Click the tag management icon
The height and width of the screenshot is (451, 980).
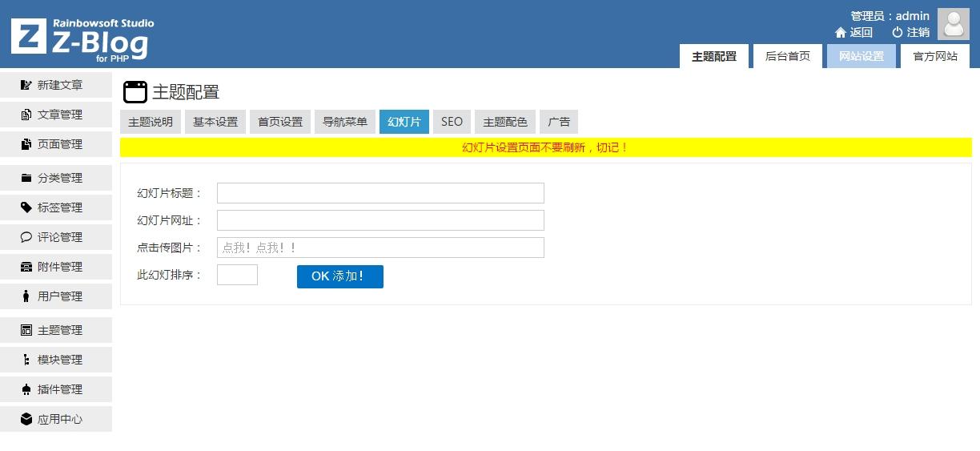[26, 207]
